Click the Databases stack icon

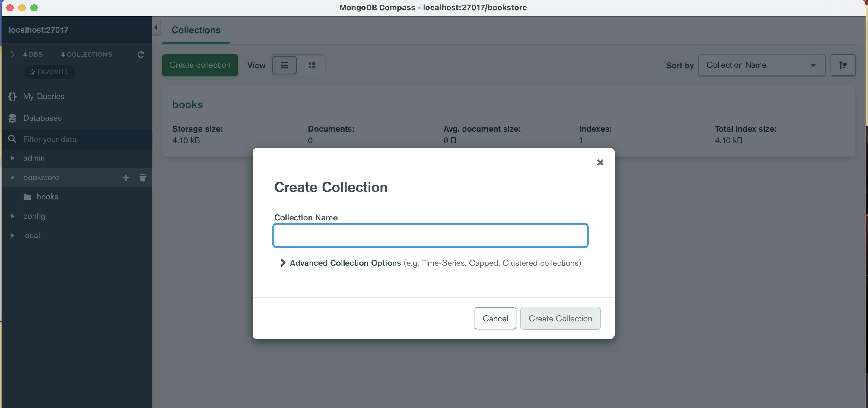(x=12, y=118)
